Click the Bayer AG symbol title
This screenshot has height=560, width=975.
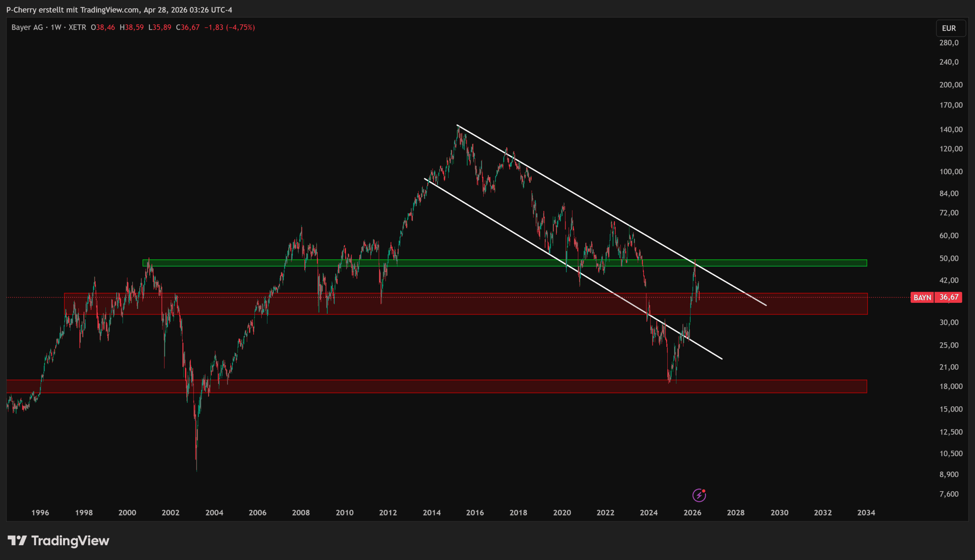27,27
